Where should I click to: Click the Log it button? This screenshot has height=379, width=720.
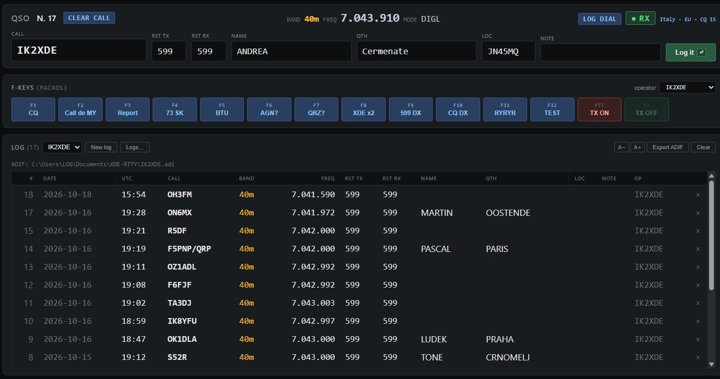(690, 52)
